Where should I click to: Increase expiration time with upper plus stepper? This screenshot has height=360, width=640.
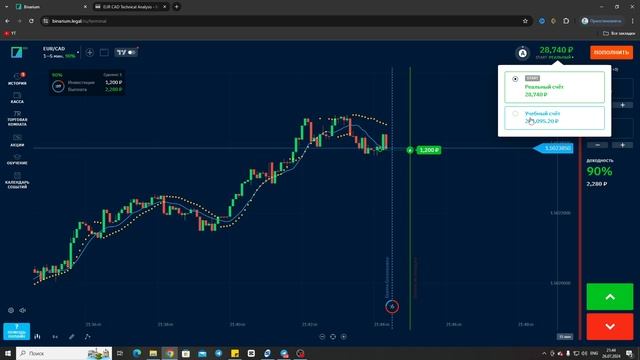click(x=622, y=105)
